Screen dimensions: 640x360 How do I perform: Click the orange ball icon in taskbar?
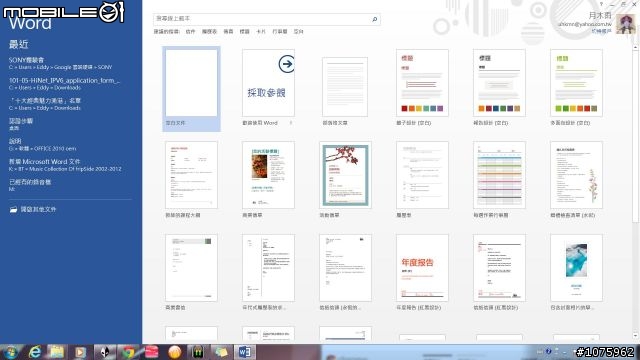click(175, 352)
